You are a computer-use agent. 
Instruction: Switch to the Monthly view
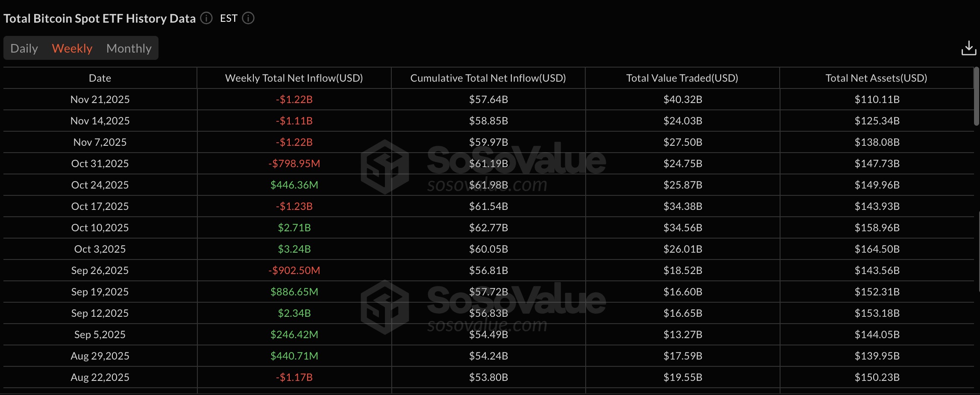pos(129,48)
